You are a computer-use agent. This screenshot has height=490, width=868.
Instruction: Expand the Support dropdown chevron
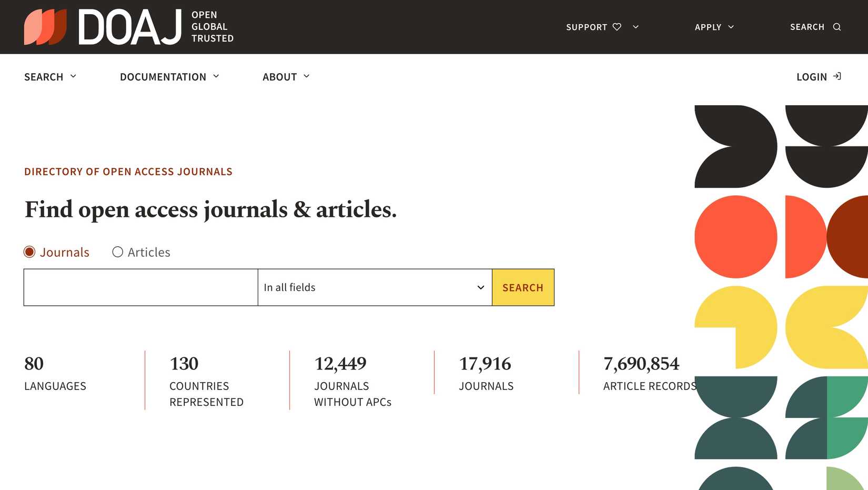(635, 27)
